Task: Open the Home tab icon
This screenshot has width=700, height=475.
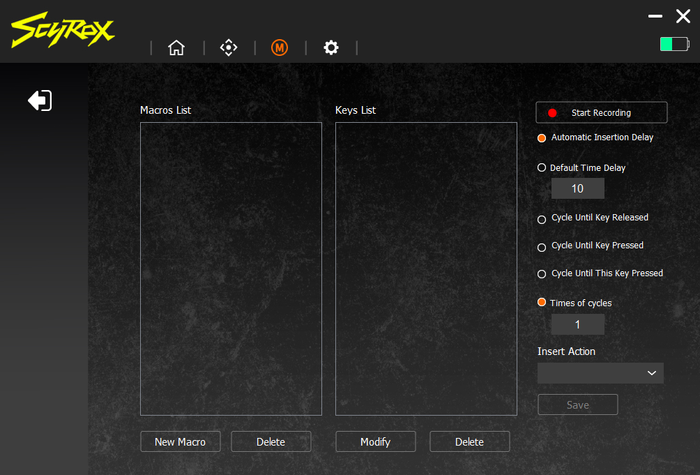Action: pos(176,47)
